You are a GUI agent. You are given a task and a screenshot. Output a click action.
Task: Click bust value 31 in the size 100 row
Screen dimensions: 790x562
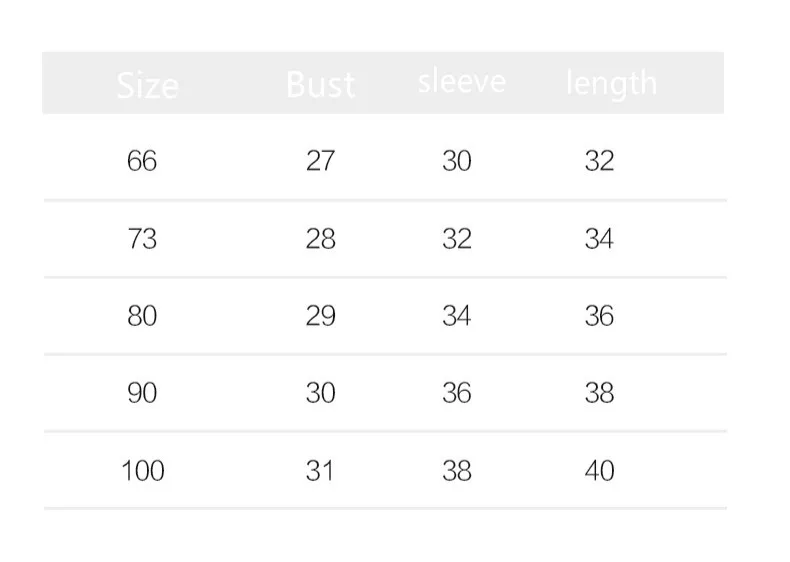pos(320,470)
